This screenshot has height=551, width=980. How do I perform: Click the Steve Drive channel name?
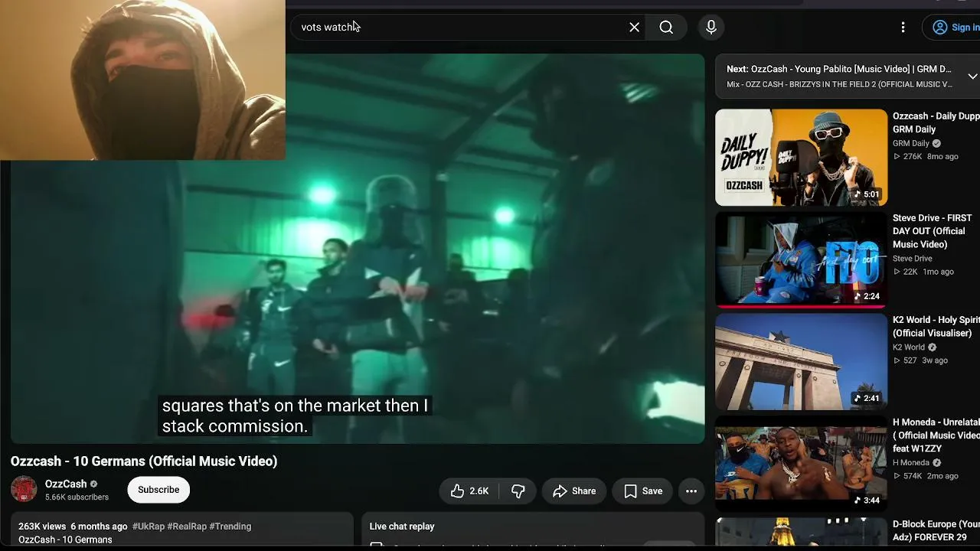click(913, 259)
